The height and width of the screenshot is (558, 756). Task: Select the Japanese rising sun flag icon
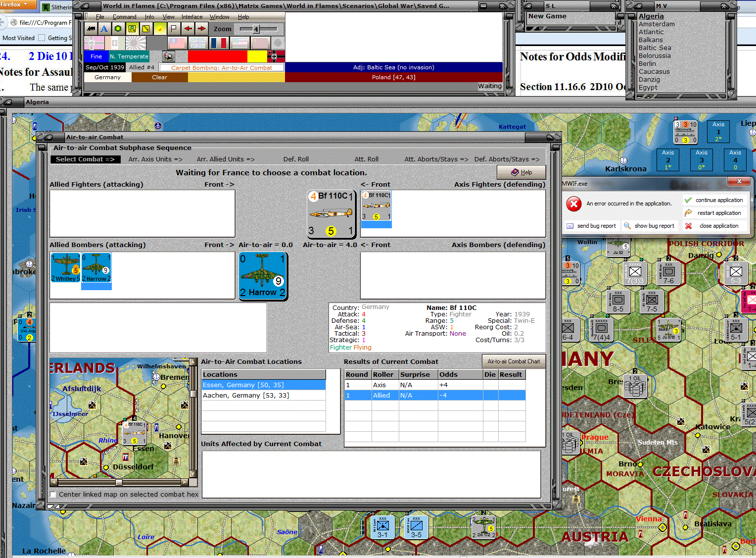point(136,43)
